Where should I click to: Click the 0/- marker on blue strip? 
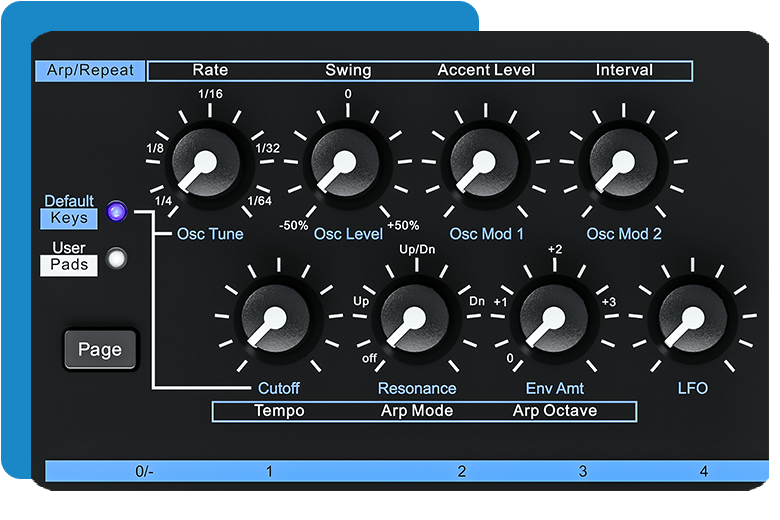[146, 471]
